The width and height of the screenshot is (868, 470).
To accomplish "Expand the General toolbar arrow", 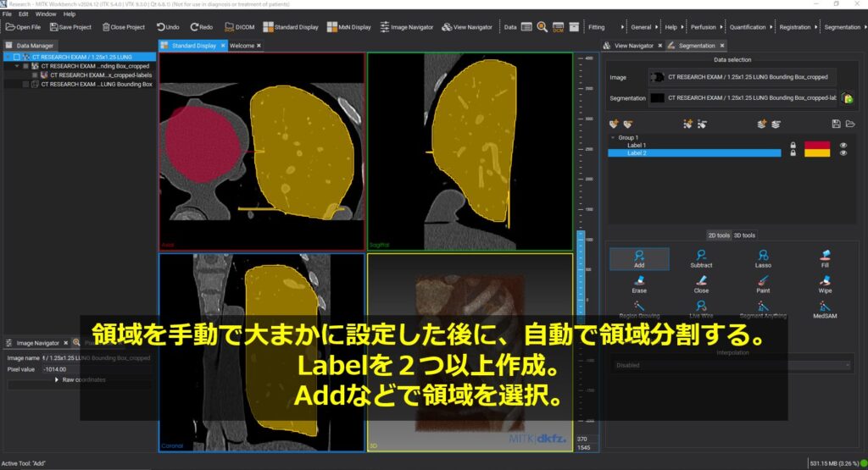I will pyautogui.click(x=657, y=26).
